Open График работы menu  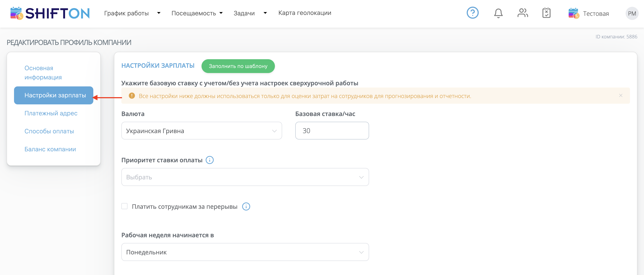click(126, 13)
